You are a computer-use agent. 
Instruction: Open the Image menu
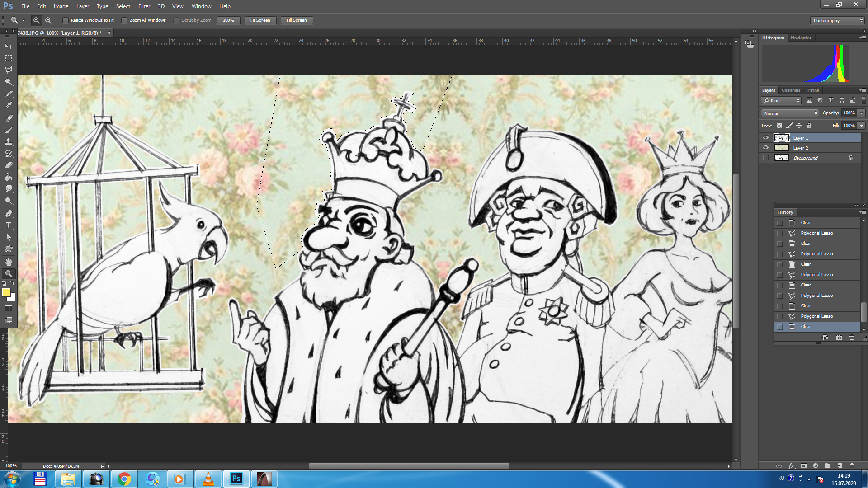pos(61,6)
